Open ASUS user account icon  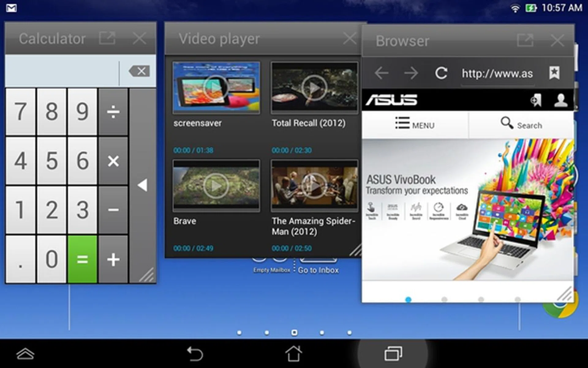coord(560,100)
